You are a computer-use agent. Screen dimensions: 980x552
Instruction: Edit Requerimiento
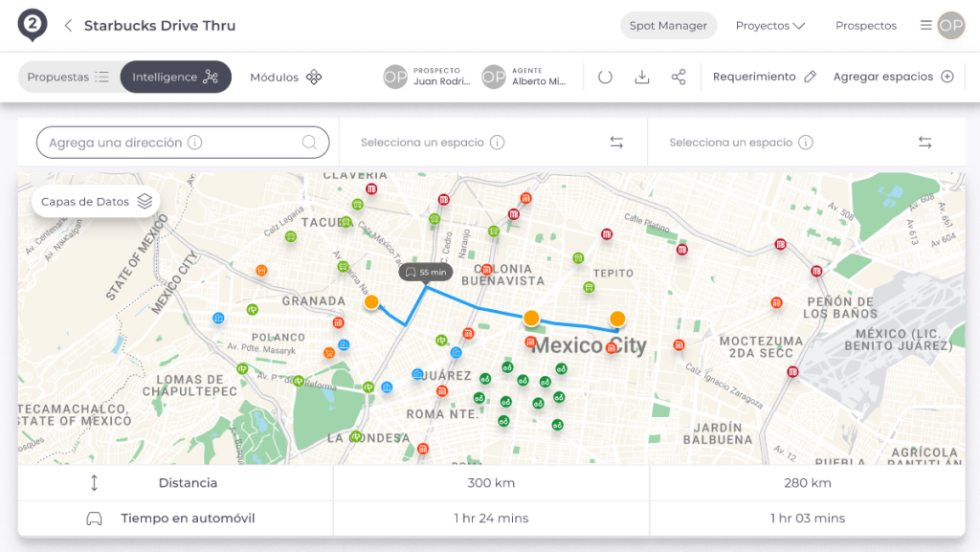pyautogui.click(x=765, y=77)
